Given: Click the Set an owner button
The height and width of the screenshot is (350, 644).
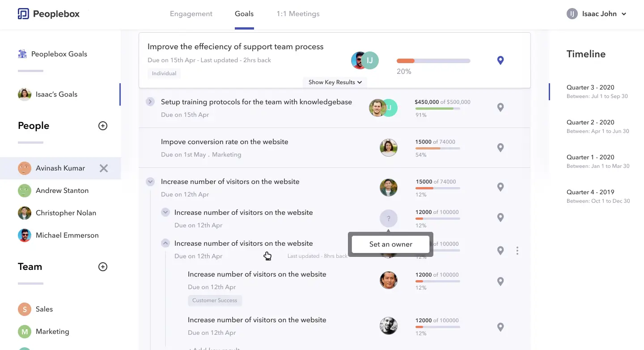Looking at the screenshot, I should click(390, 244).
